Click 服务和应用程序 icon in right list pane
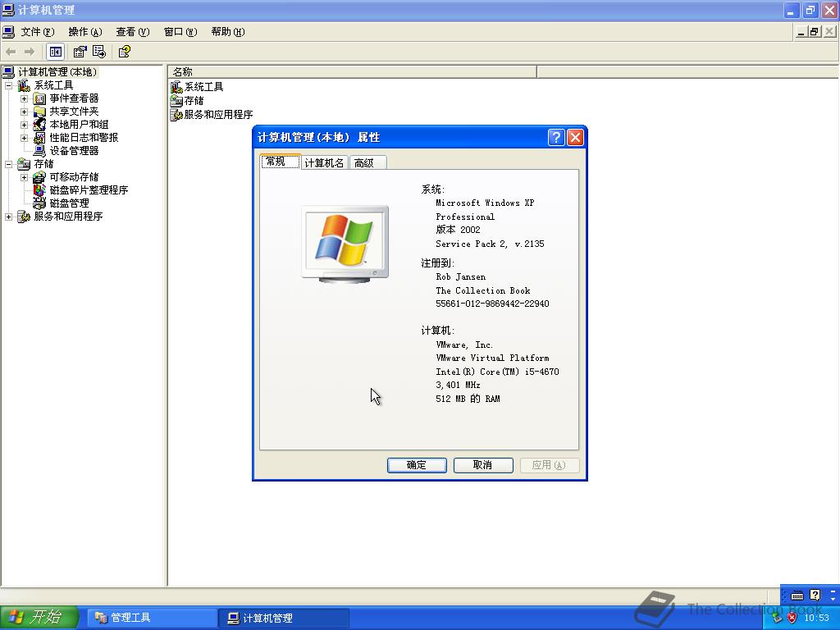840x630 pixels. tap(176, 115)
